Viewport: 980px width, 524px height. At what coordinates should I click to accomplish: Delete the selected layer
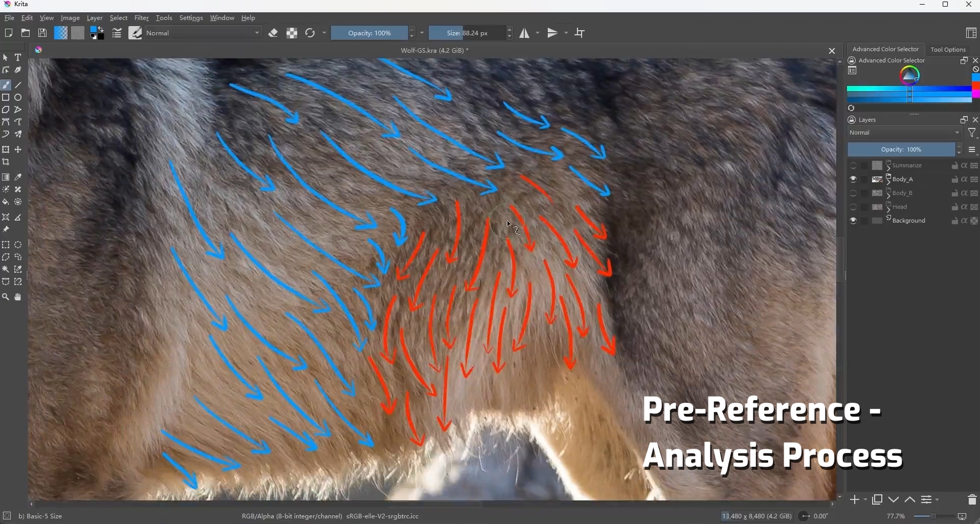pos(972,500)
